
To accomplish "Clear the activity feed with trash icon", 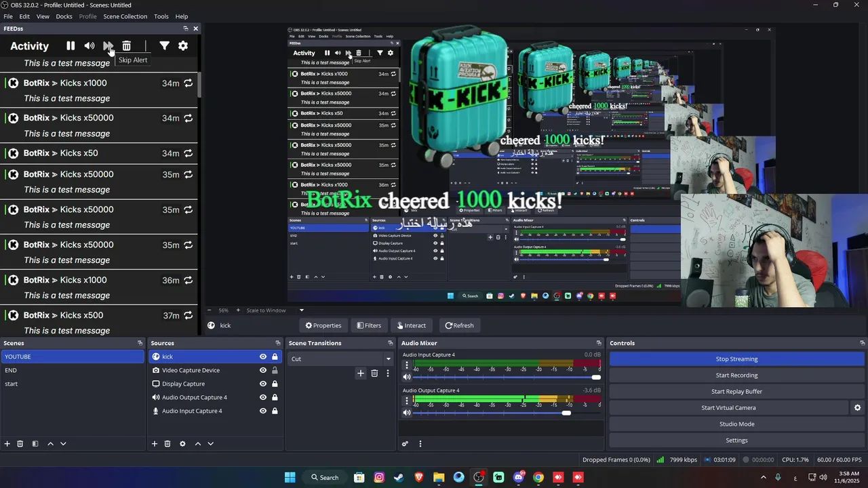I will click(126, 45).
